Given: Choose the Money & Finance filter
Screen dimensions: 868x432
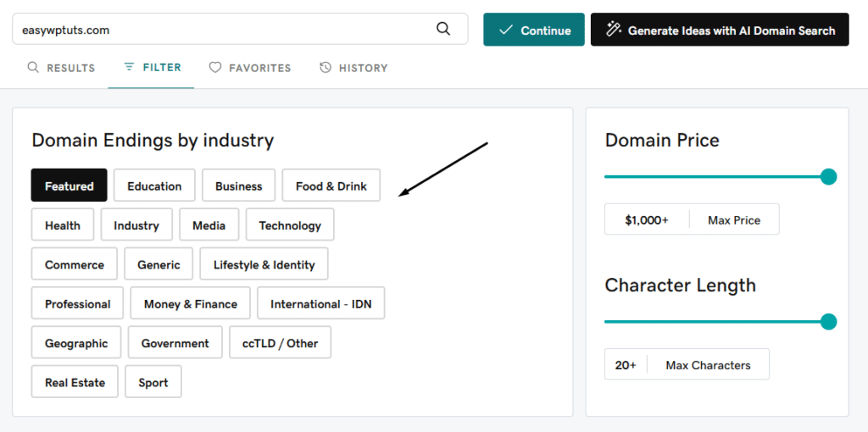Looking at the screenshot, I should (x=191, y=304).
